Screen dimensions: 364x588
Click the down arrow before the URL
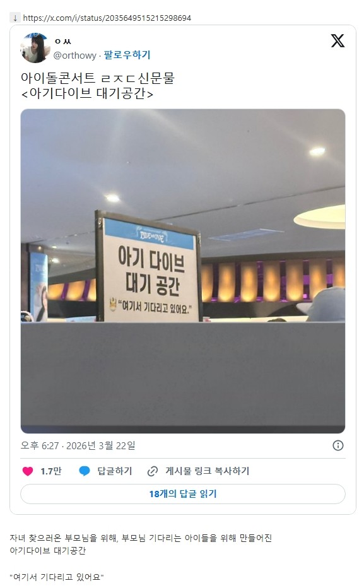tap(15, 18)
